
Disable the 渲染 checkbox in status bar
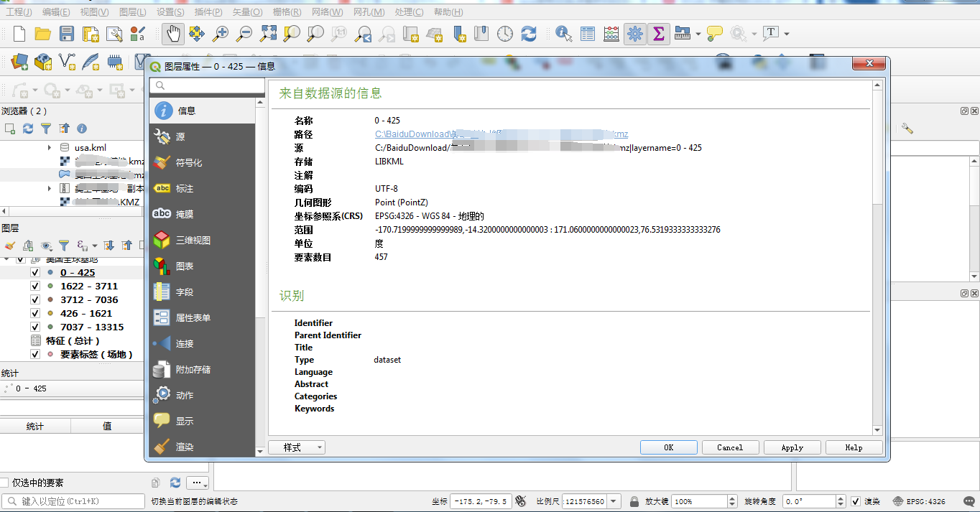tap(857, 501)
